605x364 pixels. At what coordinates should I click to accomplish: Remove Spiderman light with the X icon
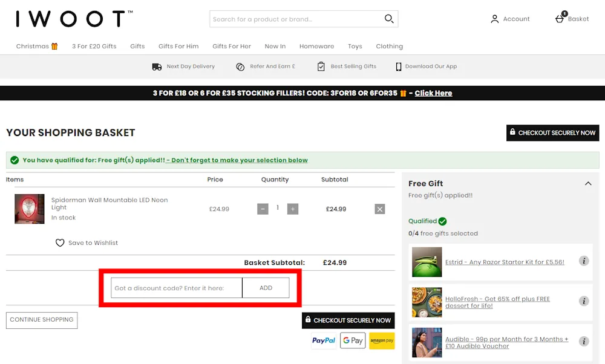(x=380, y=209)
